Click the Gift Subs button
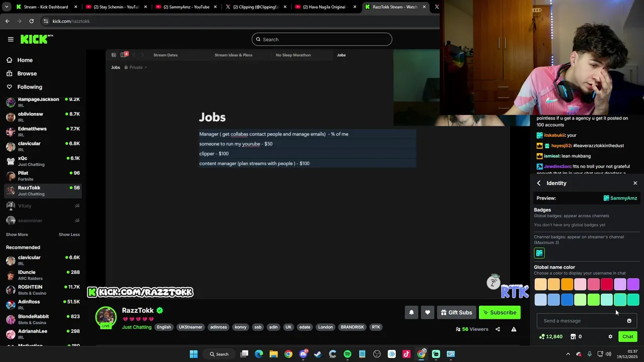Screen dimensions: 644x362 [x=456, y=312]
